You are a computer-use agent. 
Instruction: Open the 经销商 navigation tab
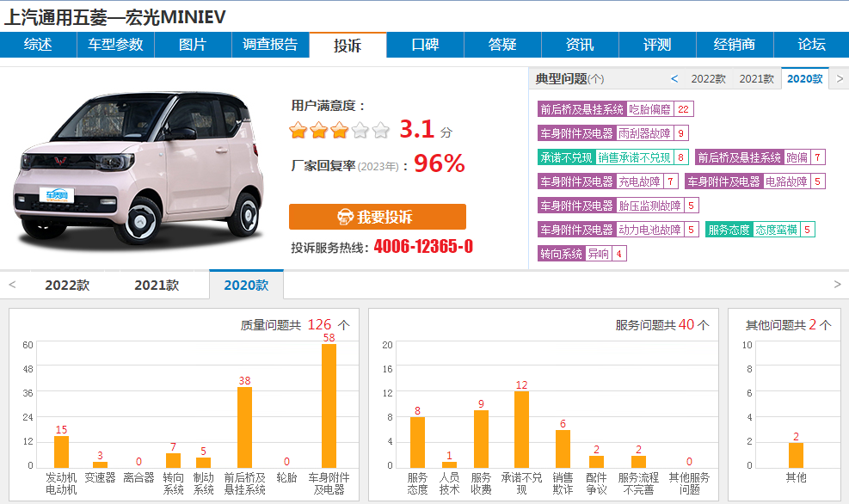point(735,45)
